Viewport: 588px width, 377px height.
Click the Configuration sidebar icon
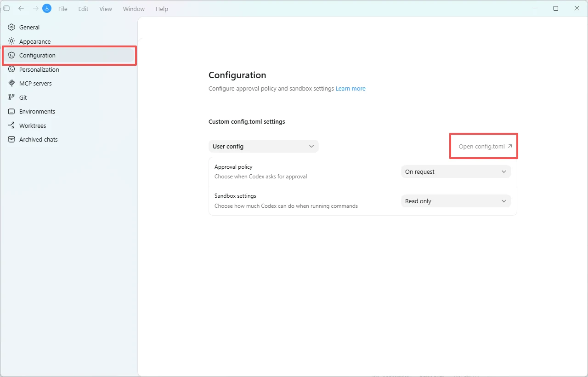click(x=11, y=55)
